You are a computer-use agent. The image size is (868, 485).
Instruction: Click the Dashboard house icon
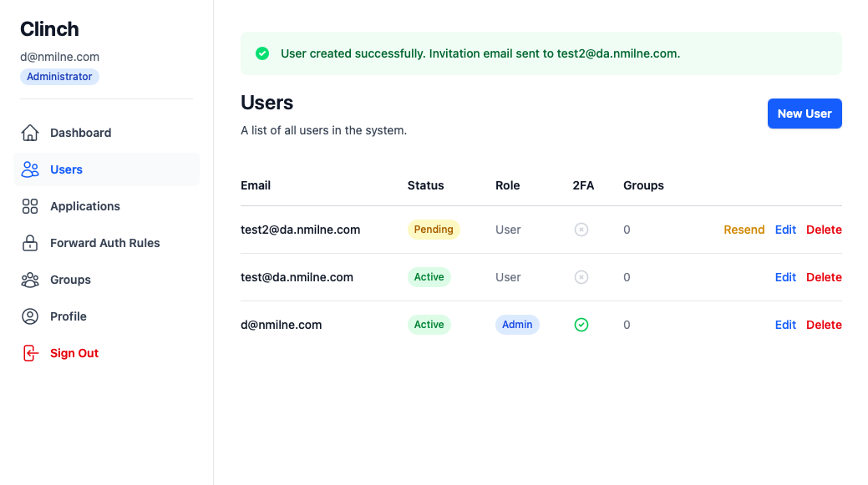[30, 133]
